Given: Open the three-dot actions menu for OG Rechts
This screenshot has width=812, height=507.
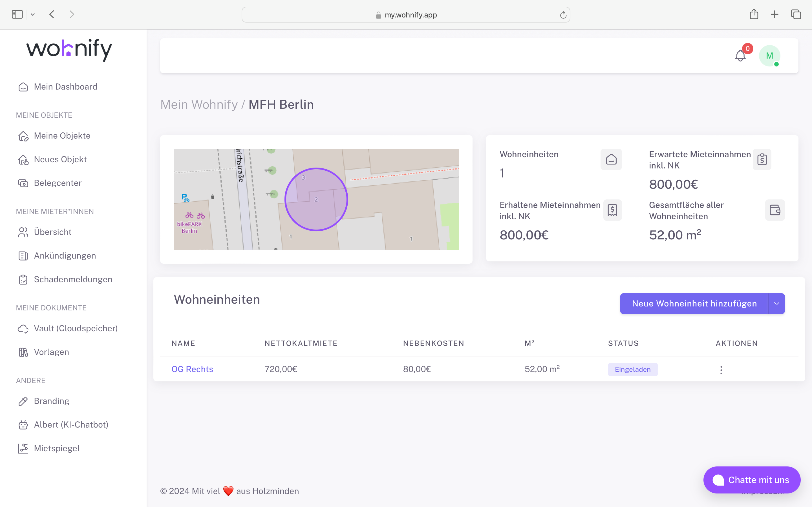Looking at the screenshot, I should pyautogui.click(x=721, y=370).
